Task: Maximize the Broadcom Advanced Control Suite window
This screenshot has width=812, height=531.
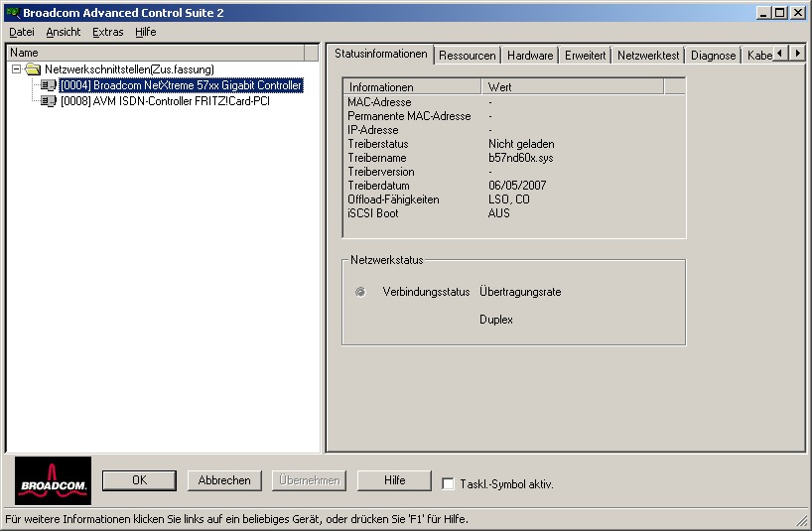Action: [x=779, y=13]
